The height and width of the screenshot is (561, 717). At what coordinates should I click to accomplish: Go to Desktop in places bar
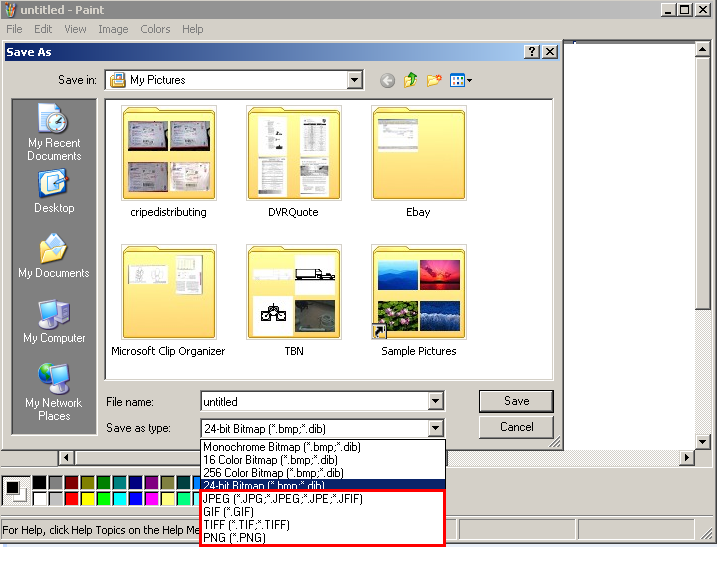(54, 191)
